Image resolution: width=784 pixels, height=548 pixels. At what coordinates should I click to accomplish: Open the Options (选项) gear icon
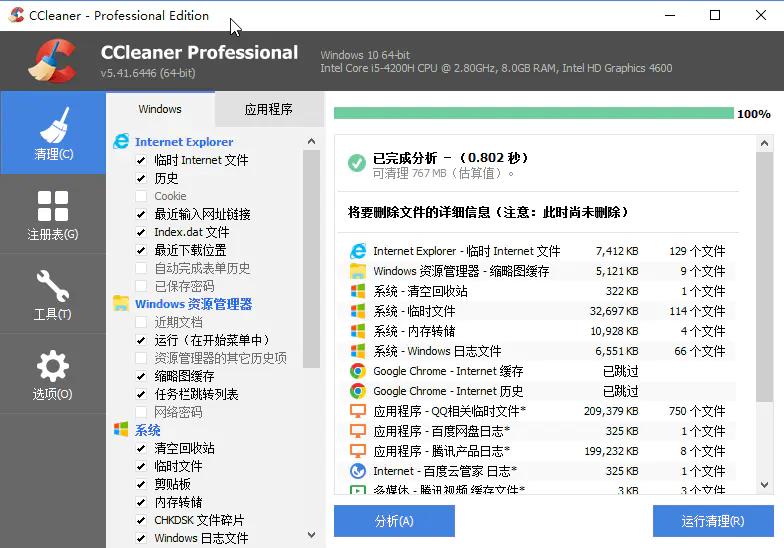(53, 366)
